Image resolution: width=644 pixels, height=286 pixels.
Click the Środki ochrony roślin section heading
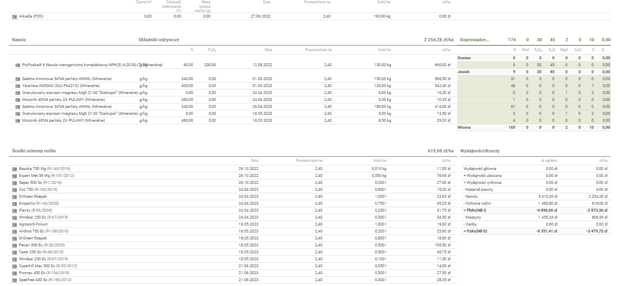pos(34,151)
